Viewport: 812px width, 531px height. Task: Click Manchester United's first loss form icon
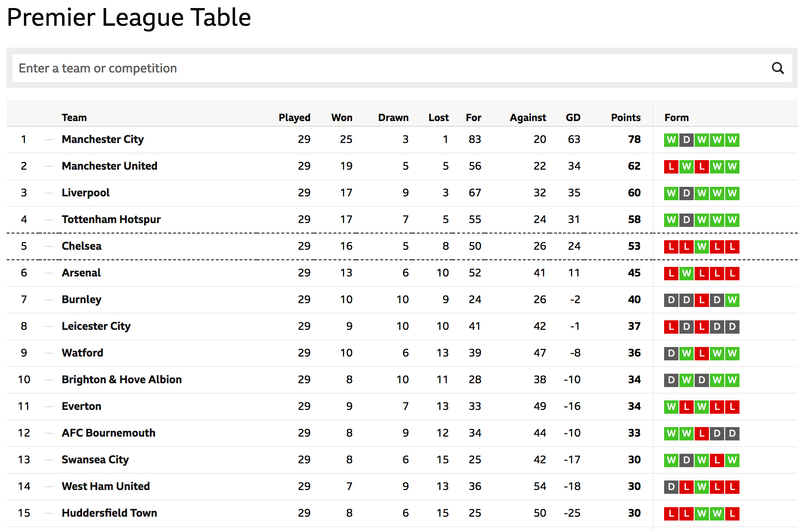671,166
